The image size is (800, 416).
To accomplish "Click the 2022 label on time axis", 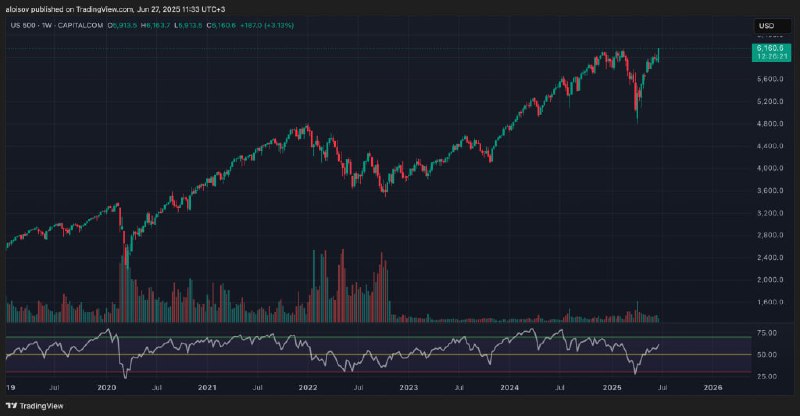I will click(308, 388).
